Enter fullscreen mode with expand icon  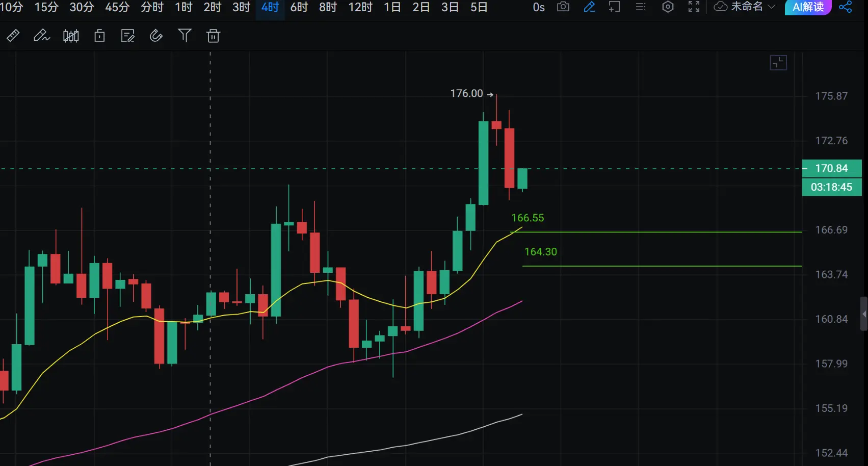tap(694, 7)
